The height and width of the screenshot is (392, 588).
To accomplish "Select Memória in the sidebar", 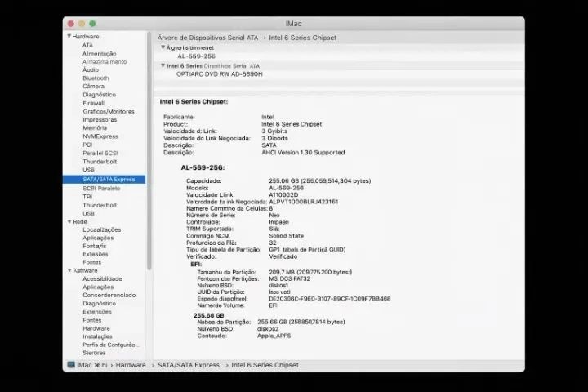I will (95, 128).
